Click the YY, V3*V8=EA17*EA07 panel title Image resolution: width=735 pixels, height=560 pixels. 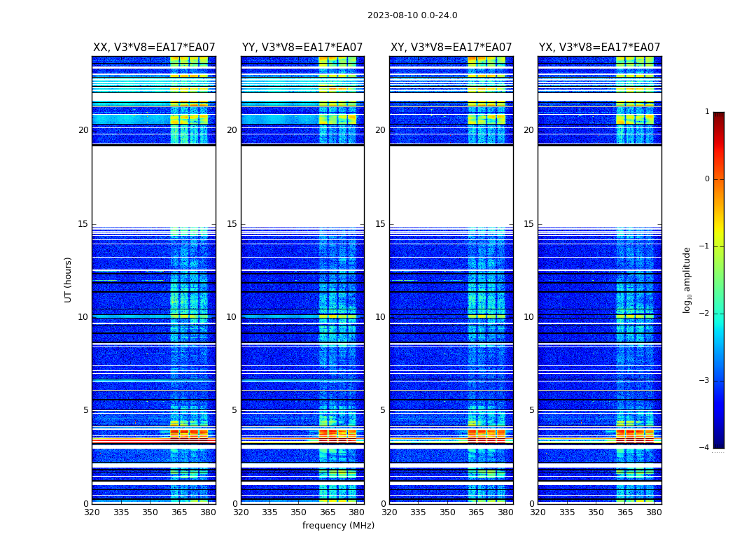pyautogui.click(x=302, y=48)
